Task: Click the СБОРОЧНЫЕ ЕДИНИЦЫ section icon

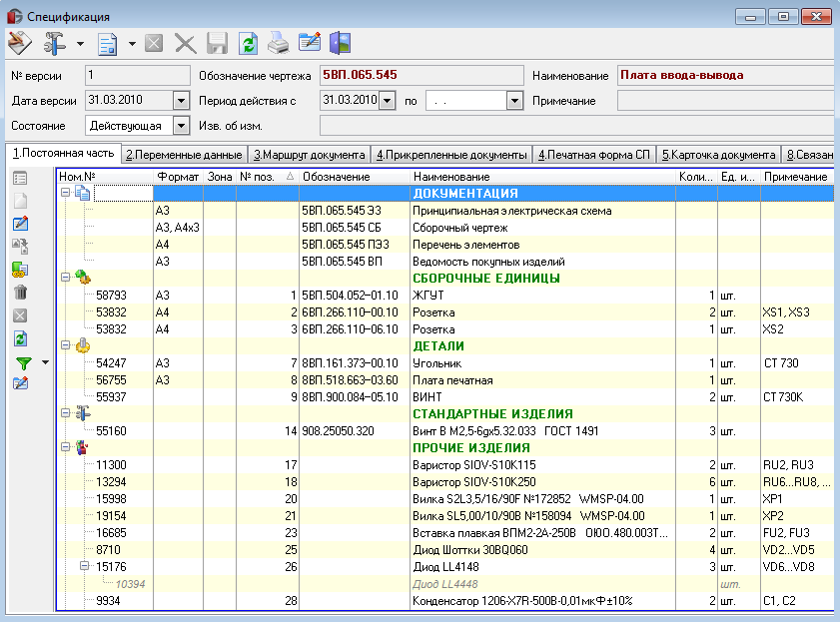Action: pos(83,278)
